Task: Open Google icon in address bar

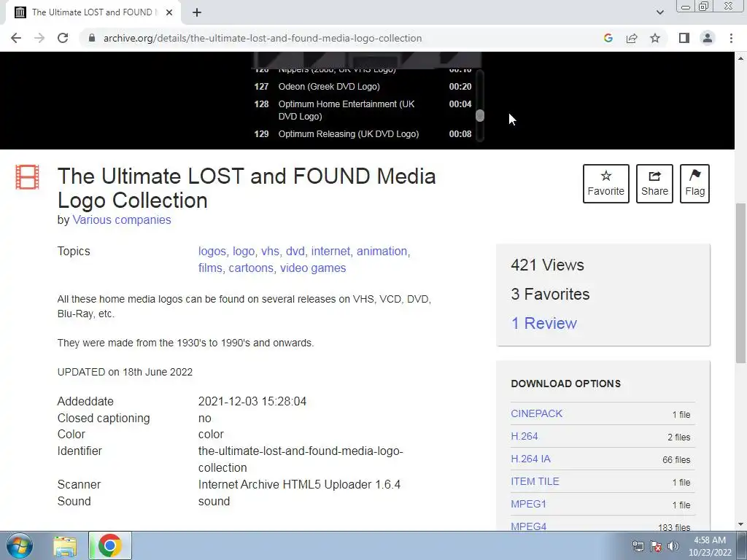Action: coord(608,38)
